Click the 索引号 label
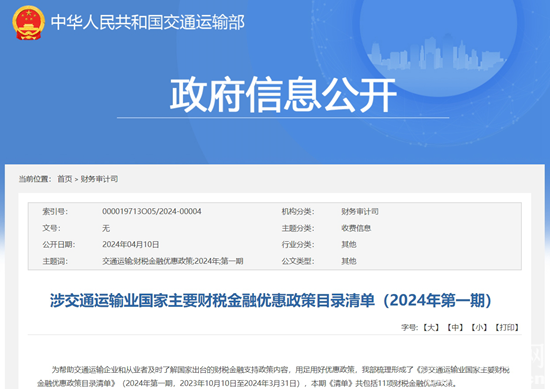 click(55, 211)
